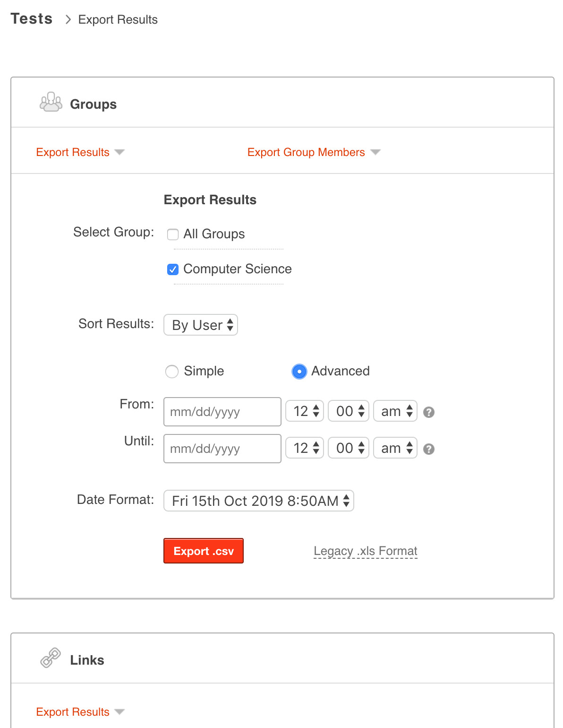
Task: Uncheck the Computer Science checkbox
Action: click(x=173, y=269)
